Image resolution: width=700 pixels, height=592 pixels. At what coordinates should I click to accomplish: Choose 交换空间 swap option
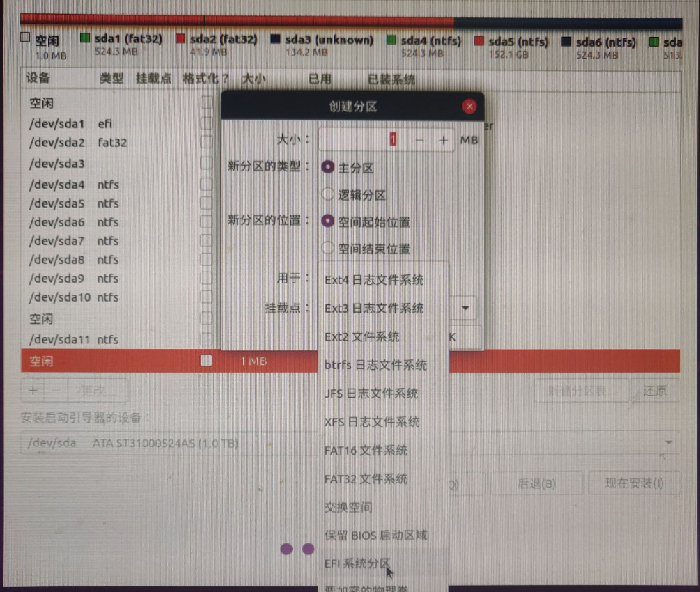383,507
